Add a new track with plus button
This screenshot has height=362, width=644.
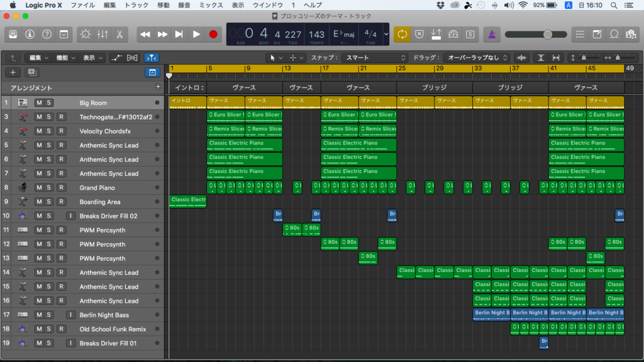point(13,72)
